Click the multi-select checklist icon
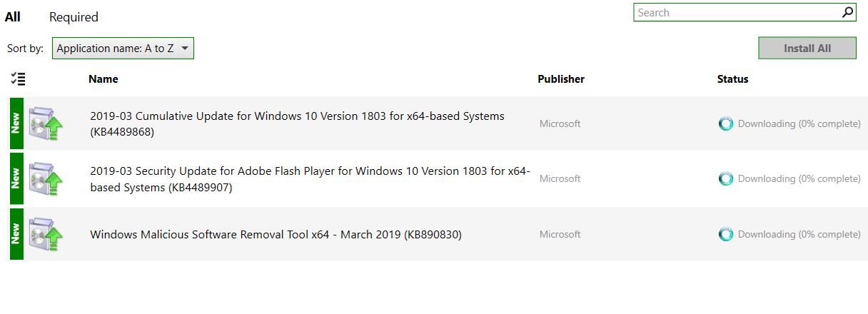 [19, 79]
